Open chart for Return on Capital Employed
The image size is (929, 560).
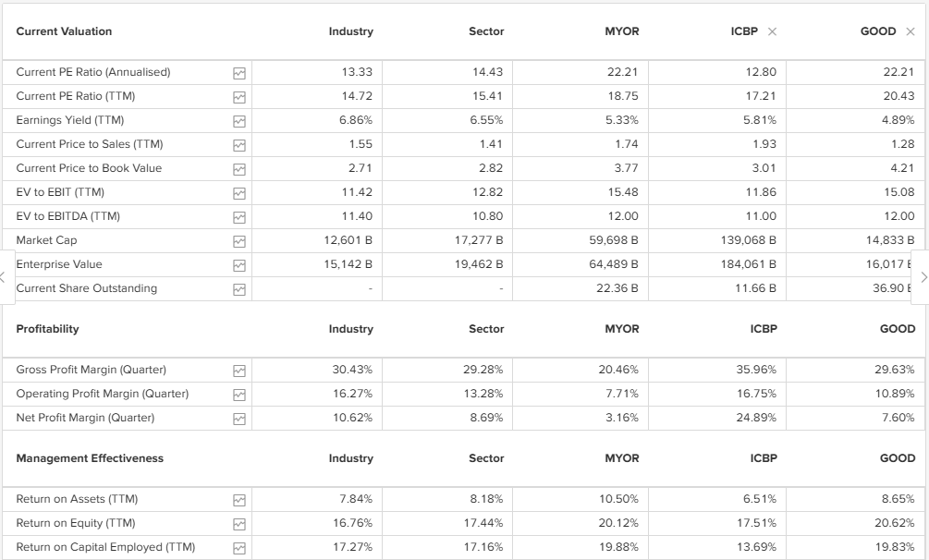[239, 547]
